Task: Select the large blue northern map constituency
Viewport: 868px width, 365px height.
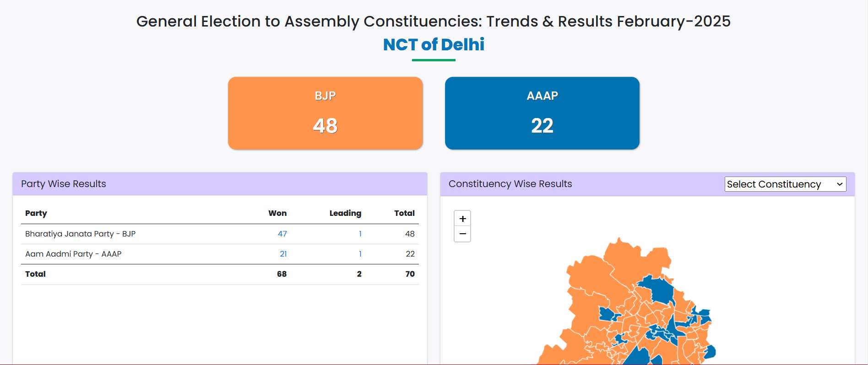Action: (x=659, y=289)
